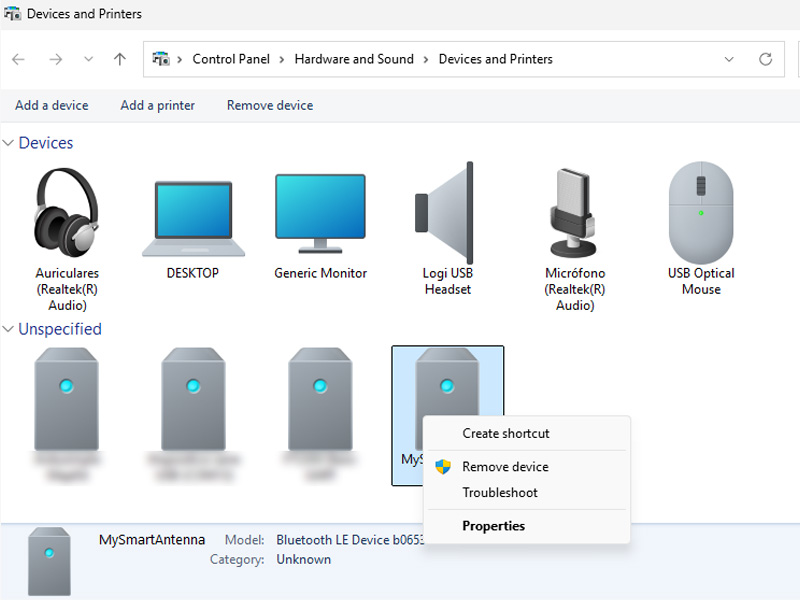Select the Generic Monitor icon
This screenshot has width=800, height=600.
pyautogui.click(x=320, y=213)
